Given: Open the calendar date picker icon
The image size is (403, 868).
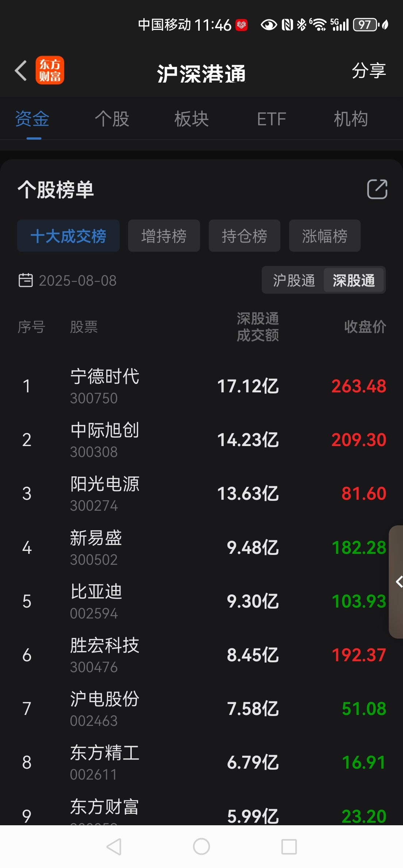Looking at the screenshot, I should click(26, 280).
